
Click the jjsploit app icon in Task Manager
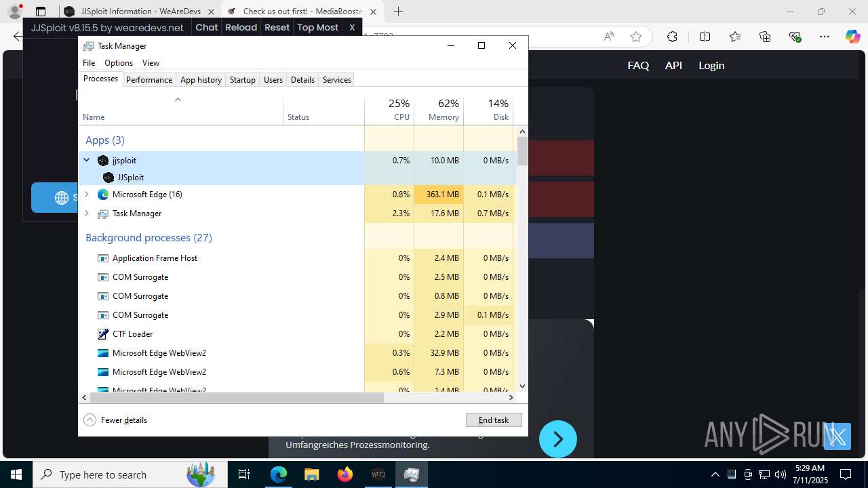click(103, 161)
